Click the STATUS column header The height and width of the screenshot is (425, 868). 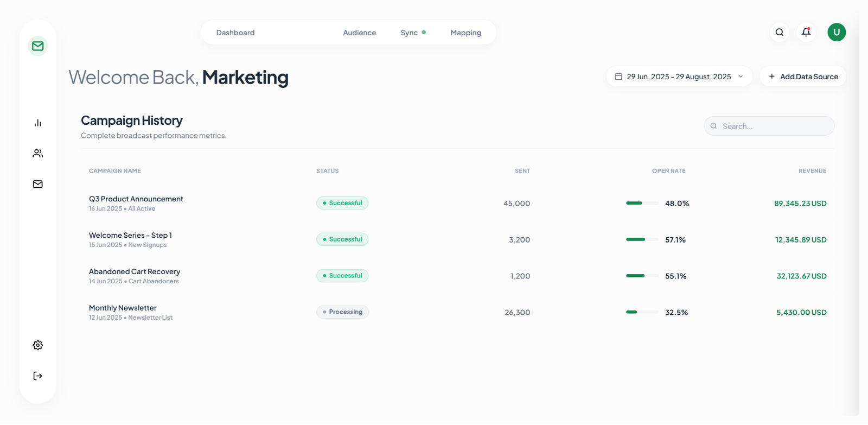point(328,171)
